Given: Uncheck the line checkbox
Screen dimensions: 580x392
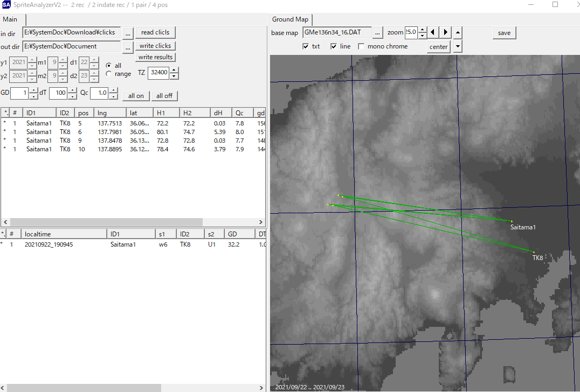Looking at the screenshot, I should pos(334,46).
